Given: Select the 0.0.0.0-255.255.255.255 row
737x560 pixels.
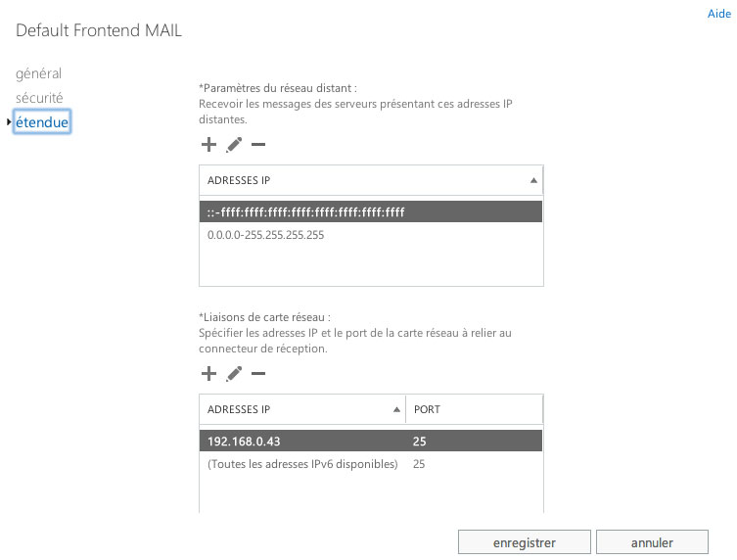Looking at the screenshot, I should (370, 235).
